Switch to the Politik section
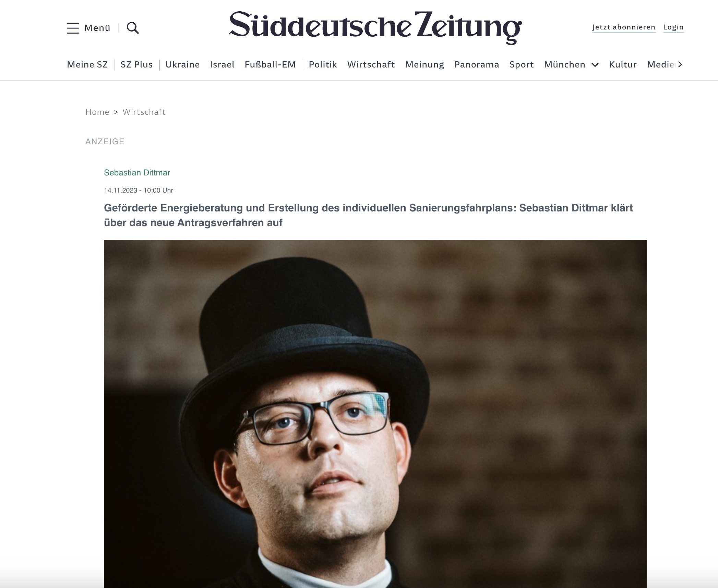Image resolution: width=718 pixels, height=588 pixels. [323, 64]
